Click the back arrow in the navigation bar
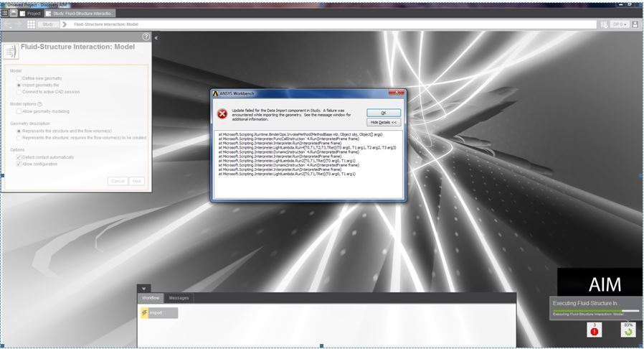The width and height of the screenshot is (644, 349). click(7, 24)
